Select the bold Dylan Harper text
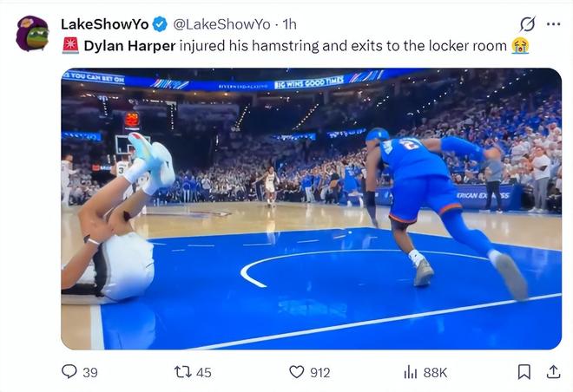The width and height of the screenshot is (573, 392). (x=129, y=46)
